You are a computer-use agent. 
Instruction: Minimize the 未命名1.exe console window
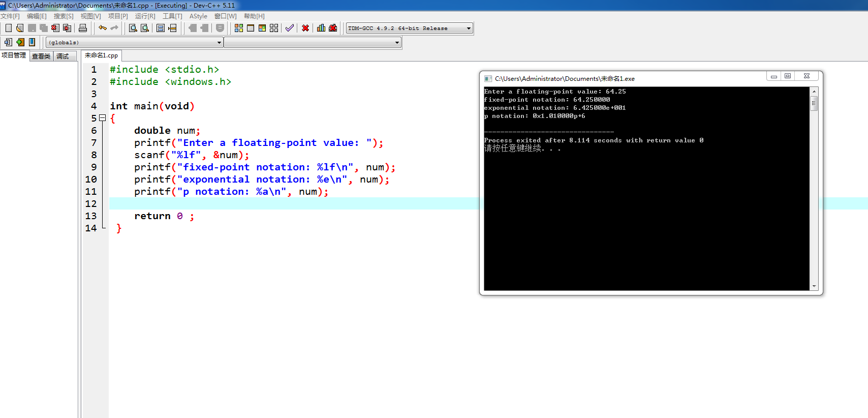click(773, 76)
